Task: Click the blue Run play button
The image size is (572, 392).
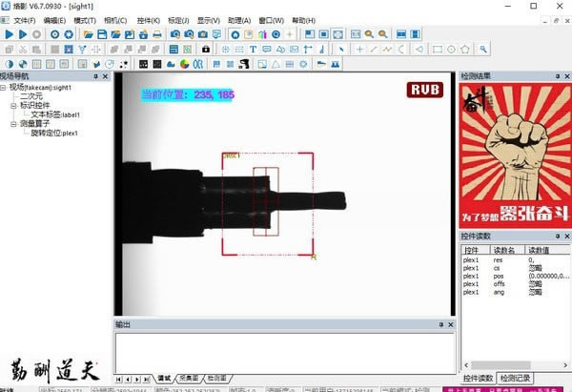Action: click(9, 34)
